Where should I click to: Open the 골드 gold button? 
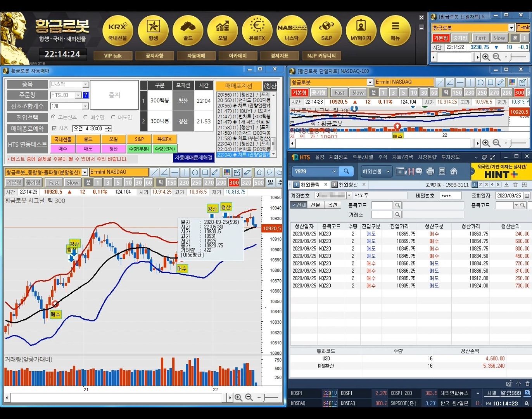pos(188,31)
